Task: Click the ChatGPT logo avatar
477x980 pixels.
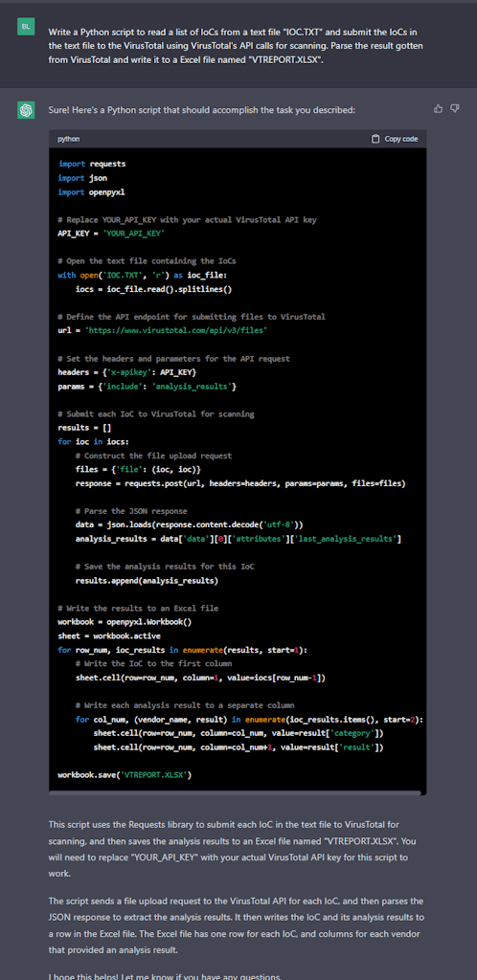Action: pyautogui.click(x=26, y=110)
